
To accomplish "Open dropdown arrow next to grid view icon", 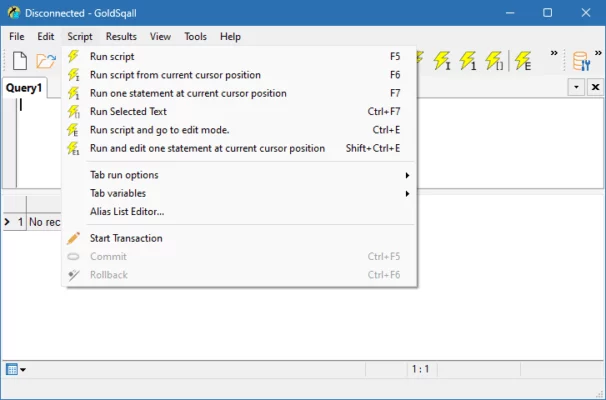I will [23, 370].
